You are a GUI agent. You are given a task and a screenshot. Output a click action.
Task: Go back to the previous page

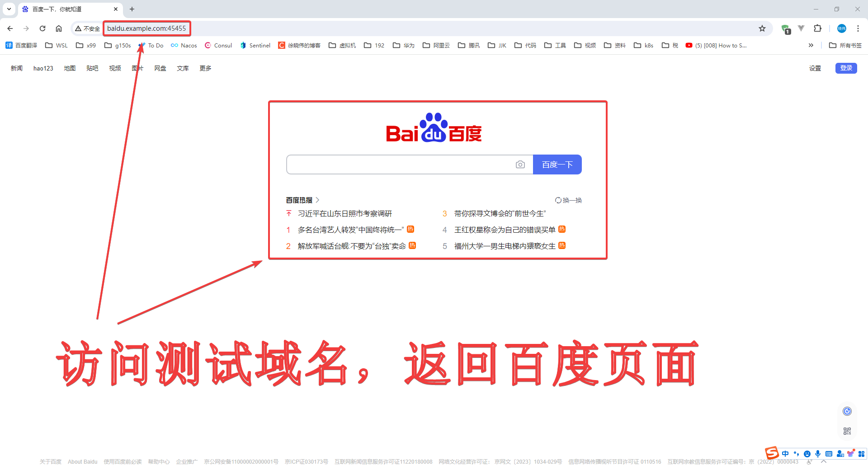point(10,28)
